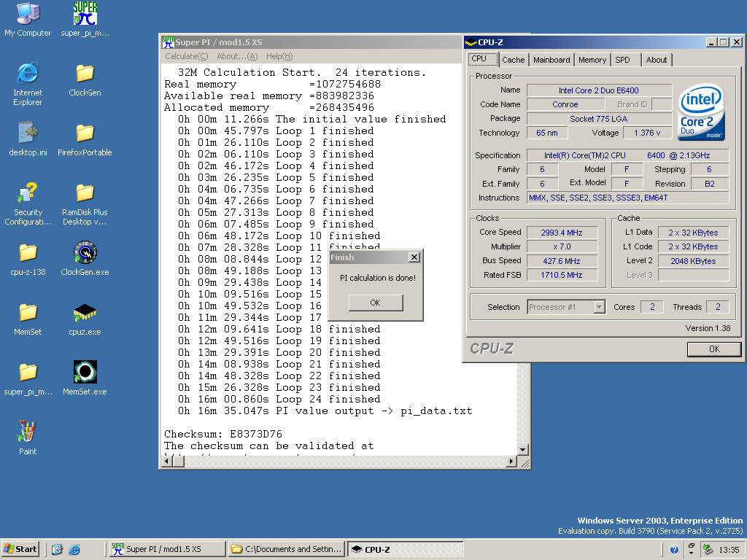Click the C:\Documents and Settings taskbar button
Viewport: 747px width, 560px height.
286,549
